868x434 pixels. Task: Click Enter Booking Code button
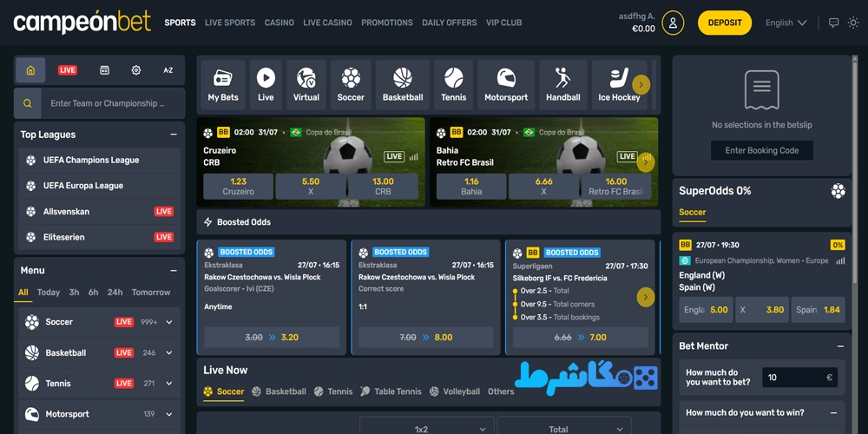click(x=762, y=150)
